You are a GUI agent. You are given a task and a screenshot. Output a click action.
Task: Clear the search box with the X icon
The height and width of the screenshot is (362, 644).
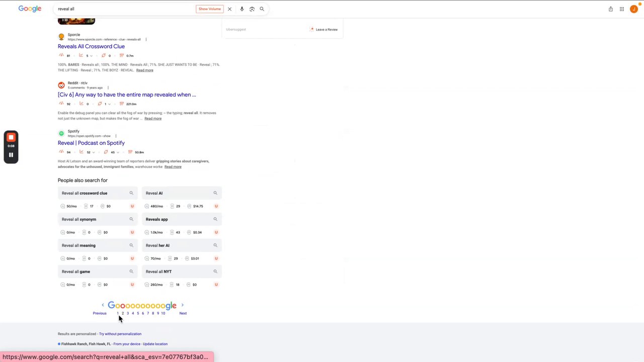229,9
